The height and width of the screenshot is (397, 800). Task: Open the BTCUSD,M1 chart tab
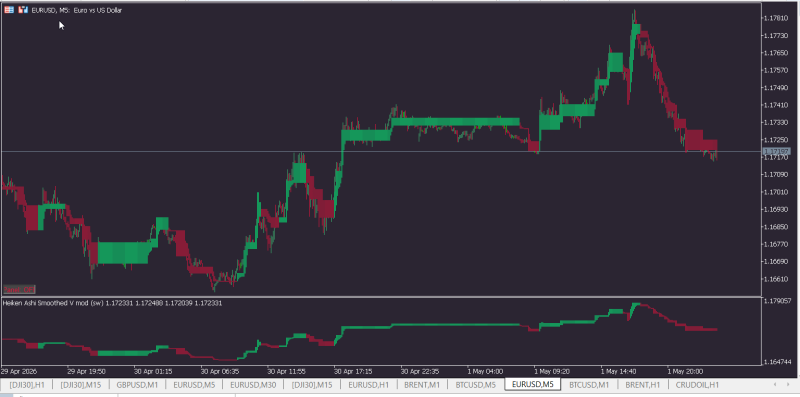pos(589,385)
